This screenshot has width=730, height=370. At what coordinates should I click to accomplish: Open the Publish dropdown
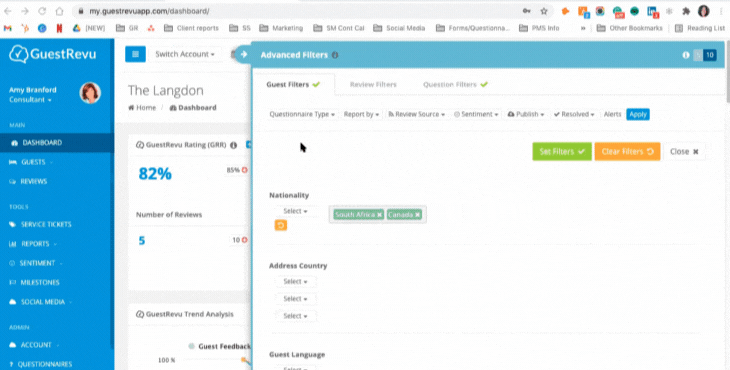[x=526, y=114]
